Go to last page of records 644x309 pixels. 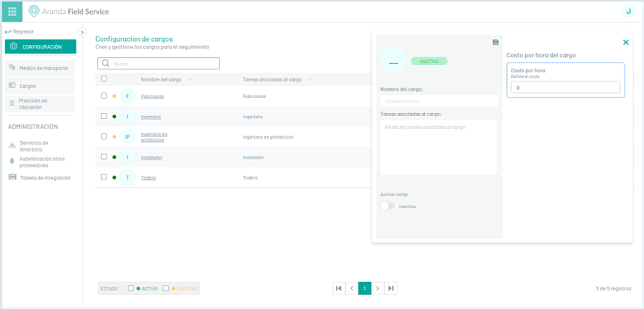(391, 288)
